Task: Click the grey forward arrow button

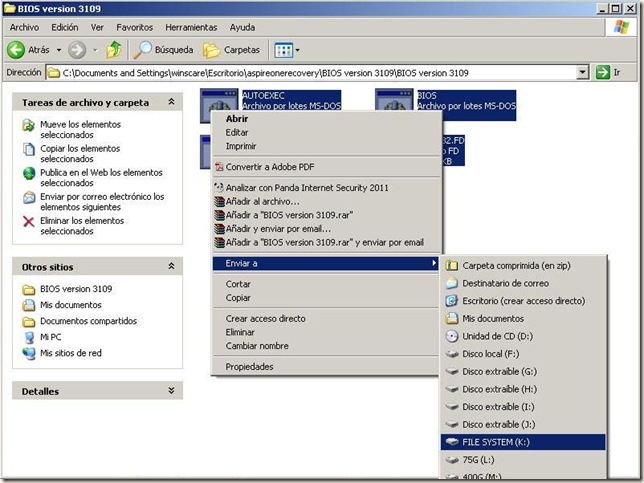Action: click(x=77, y=50)
